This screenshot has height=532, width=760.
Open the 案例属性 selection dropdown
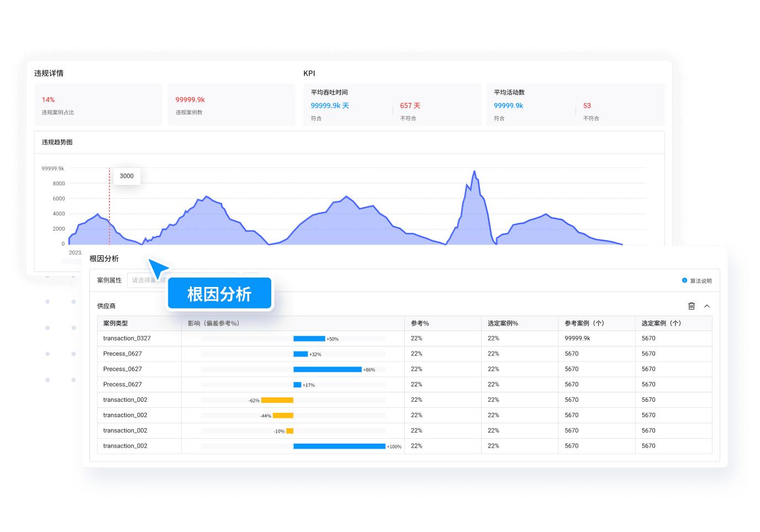(182, 280)
